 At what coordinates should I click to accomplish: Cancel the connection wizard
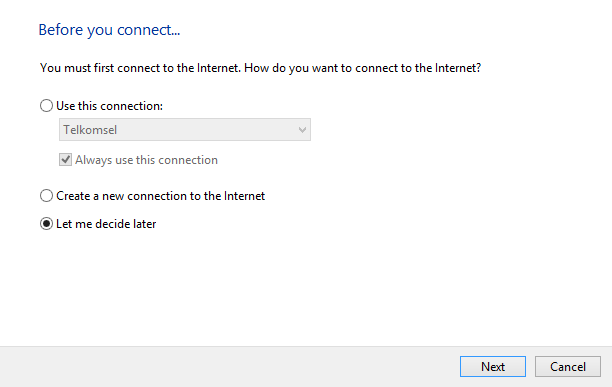[568, 366]
